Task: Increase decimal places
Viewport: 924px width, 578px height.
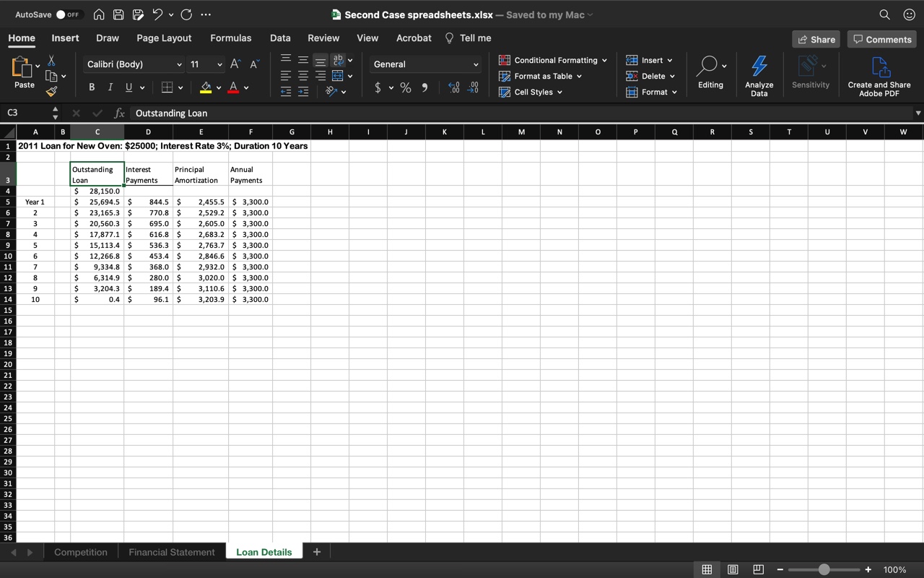Action: [x=453, y=87]
